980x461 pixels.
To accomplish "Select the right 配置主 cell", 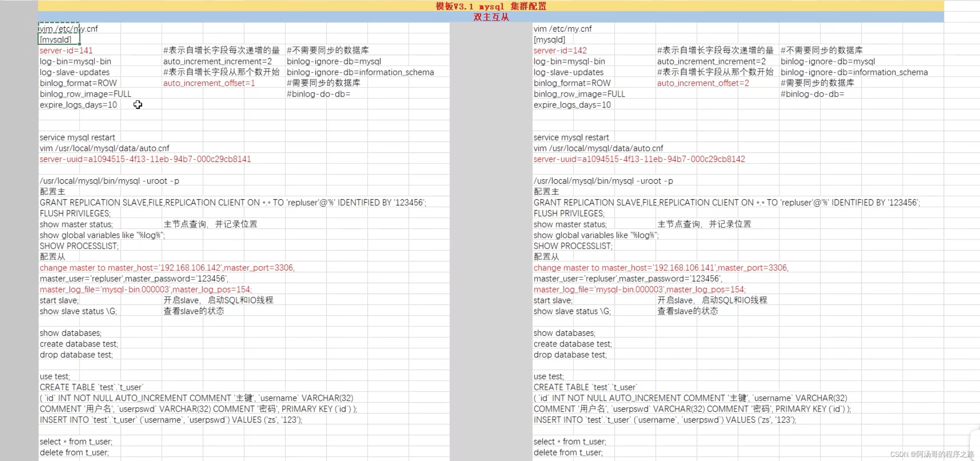I will coord(546,191).
